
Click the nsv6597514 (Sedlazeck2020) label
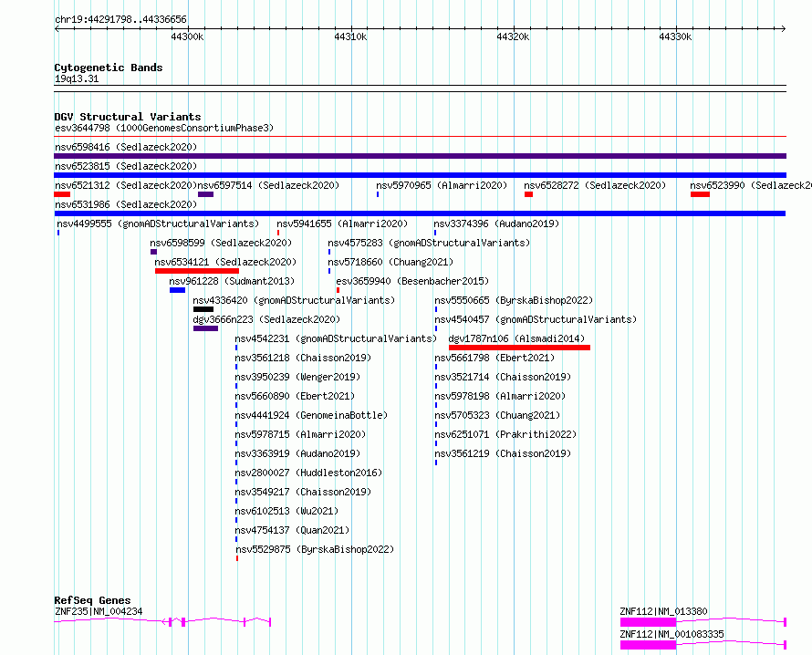pyautogui.click(x=269, y=185)
